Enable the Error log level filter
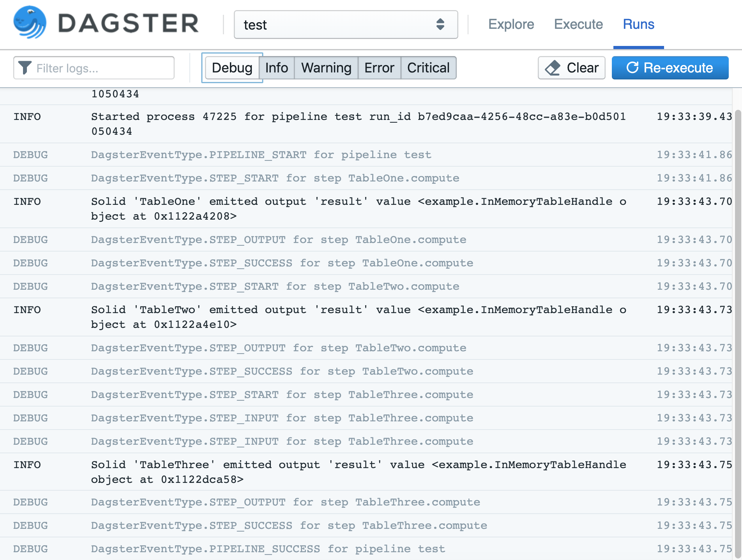This screenshot has width=742, height=560. click(x=379, y=68)
